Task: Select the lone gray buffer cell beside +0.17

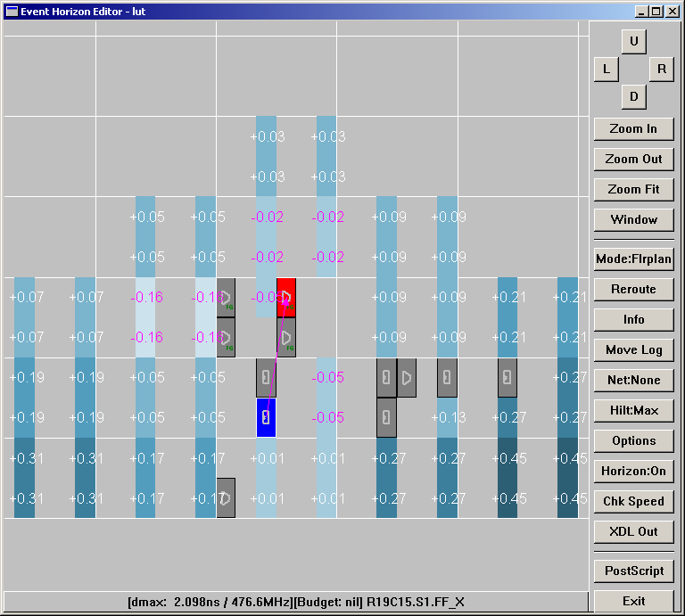Action: [x=226, y=497]
